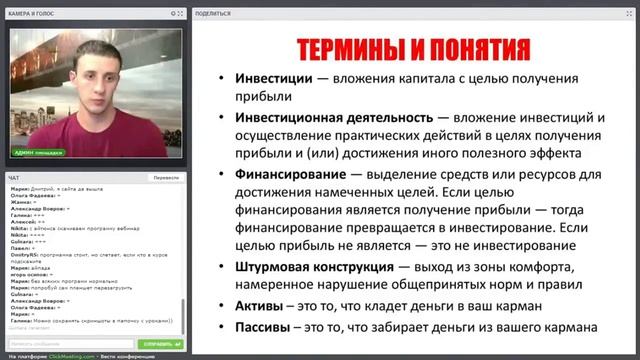640x360 pixels.
Task: Click the bold term Финансирование
Action: pyautogui.click(x=291, y=174)
